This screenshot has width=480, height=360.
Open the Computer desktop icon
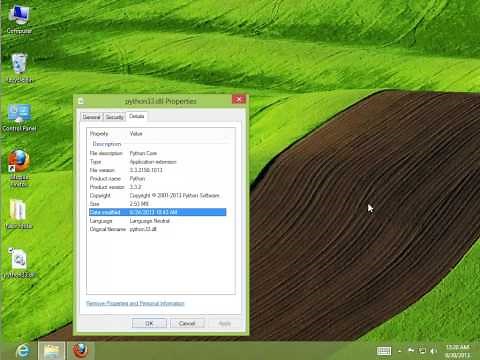(19, 20)
